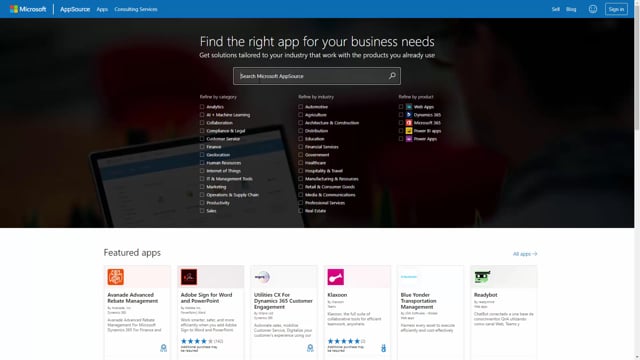
Task: Open the feedback smiley face icon
Action: coord(593,9)
